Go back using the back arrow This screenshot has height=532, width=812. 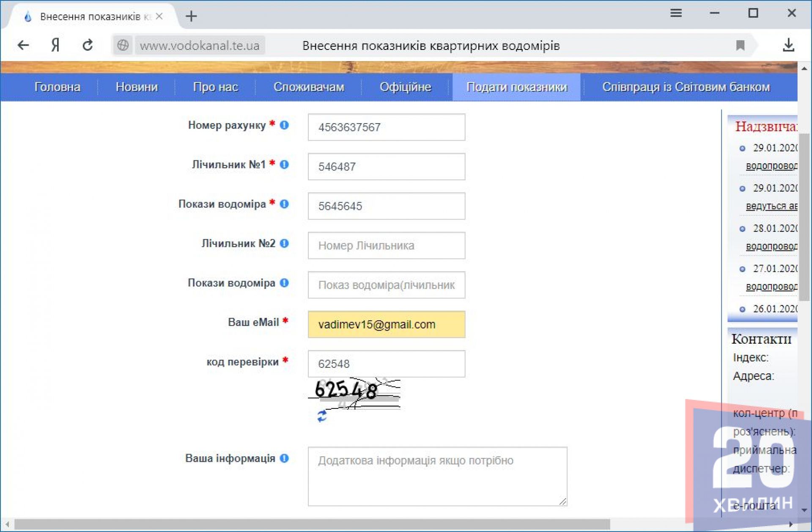tap(23, 45)
